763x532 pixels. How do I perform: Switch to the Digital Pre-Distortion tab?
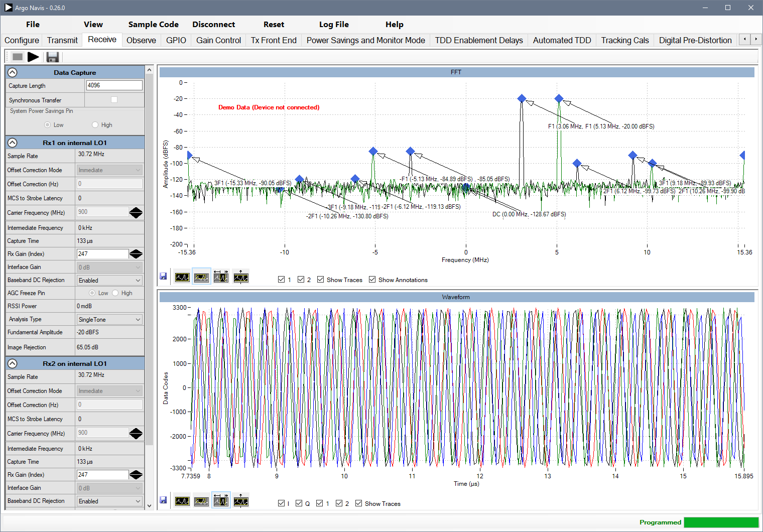[695, 40]
